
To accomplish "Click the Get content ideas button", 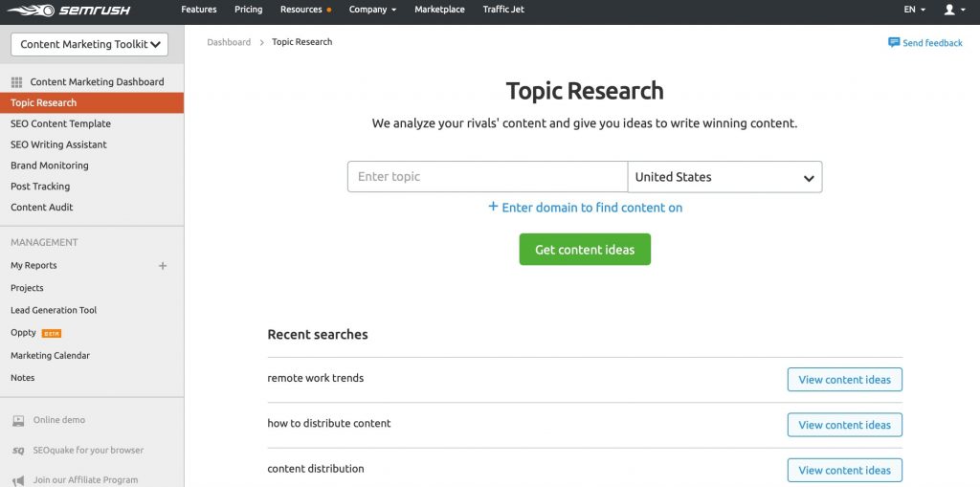I will 585,250.
